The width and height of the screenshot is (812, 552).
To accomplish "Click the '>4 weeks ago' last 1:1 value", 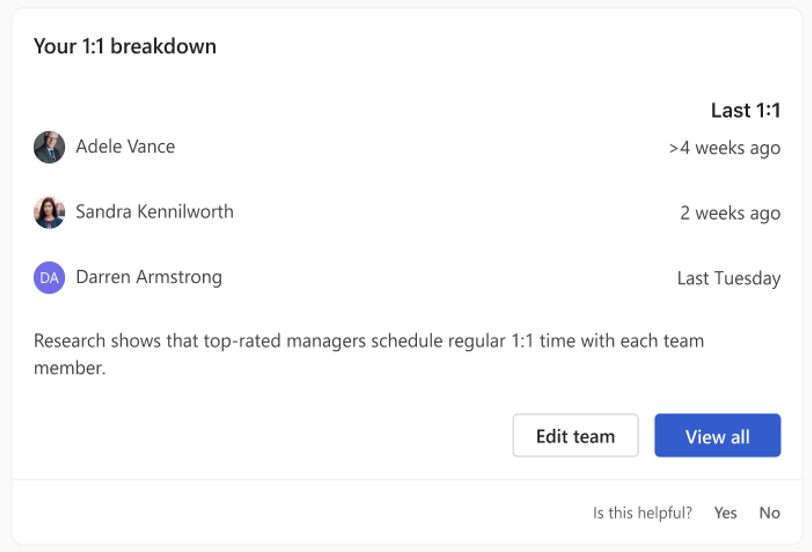I will pos(724,148).
